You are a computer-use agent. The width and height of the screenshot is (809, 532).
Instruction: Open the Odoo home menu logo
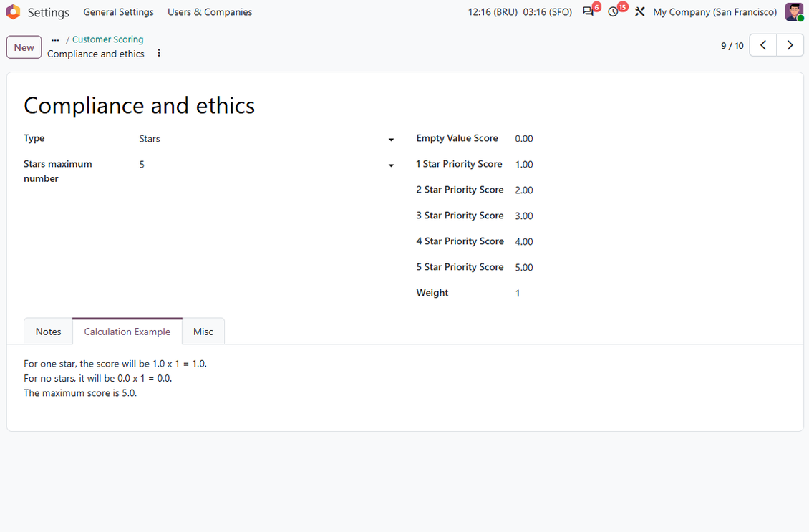[x=13, y=12]
